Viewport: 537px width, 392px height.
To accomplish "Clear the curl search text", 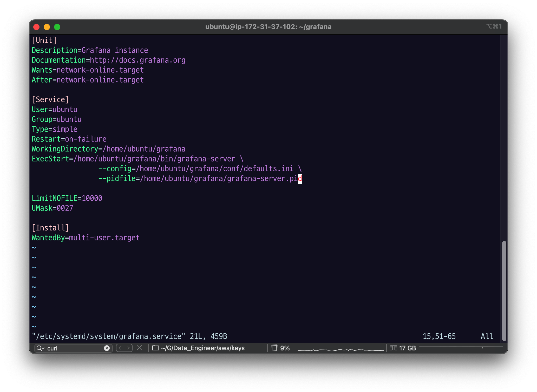I will point(107,348).
